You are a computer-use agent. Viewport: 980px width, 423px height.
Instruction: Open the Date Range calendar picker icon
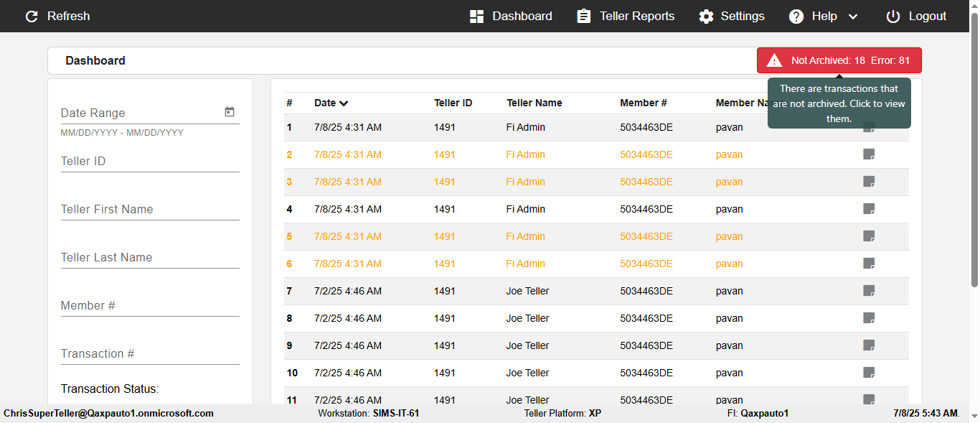pos(230,112)
